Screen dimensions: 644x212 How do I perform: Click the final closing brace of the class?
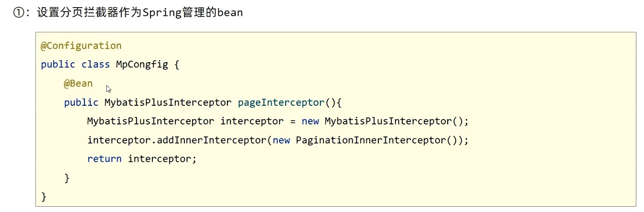[44, 196]
